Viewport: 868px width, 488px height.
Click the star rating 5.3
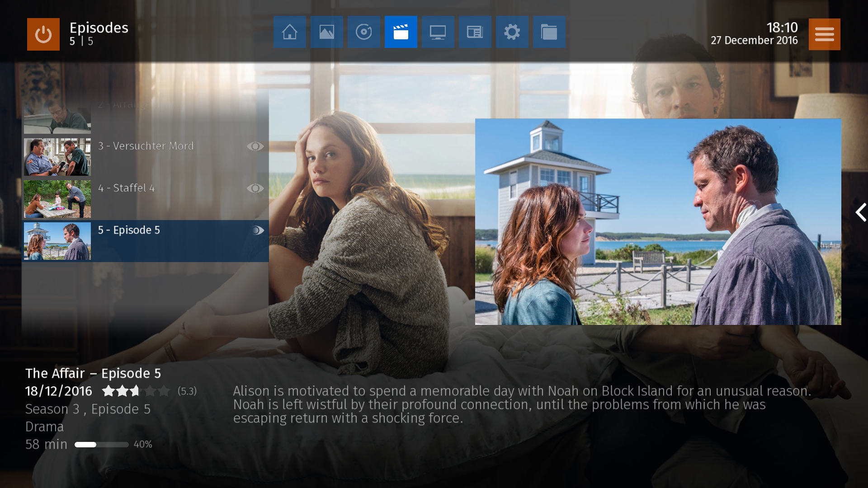136,391
